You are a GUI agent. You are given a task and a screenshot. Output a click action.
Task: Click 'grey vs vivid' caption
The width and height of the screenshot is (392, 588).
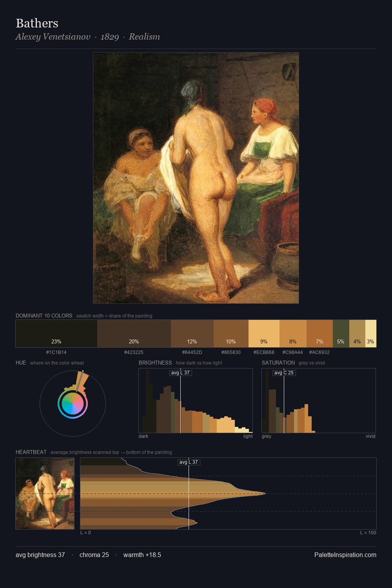(312, 363)
